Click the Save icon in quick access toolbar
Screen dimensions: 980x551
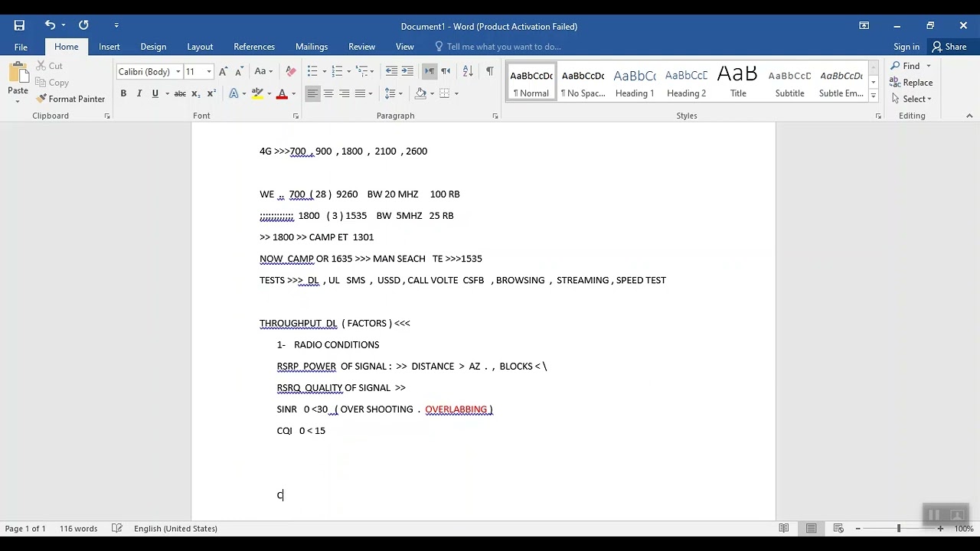19,25
